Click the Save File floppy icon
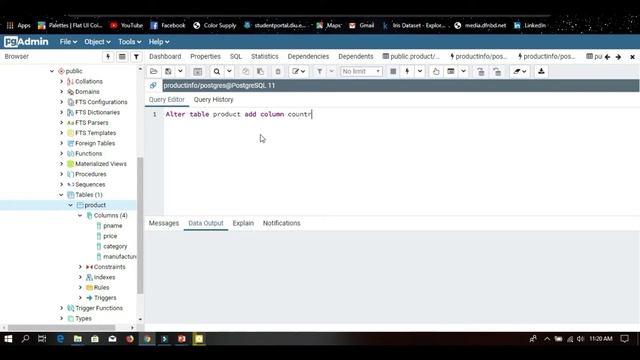The width and height of the screenshot is (640, 360). pyautogui.click(x=168, y=71)
